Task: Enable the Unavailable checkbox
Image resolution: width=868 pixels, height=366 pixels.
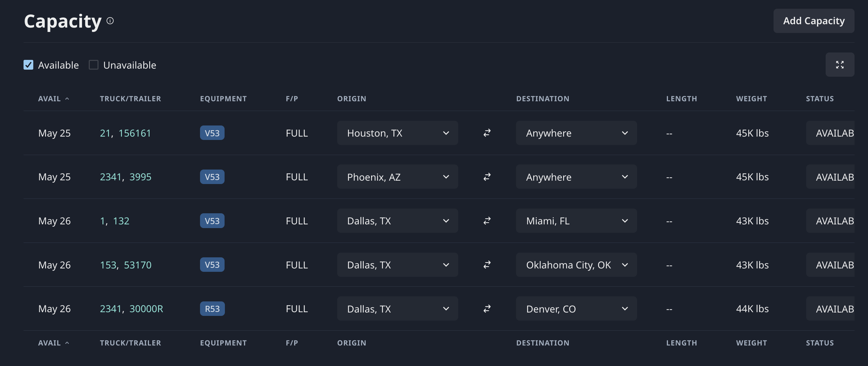Action: [93, 65]
